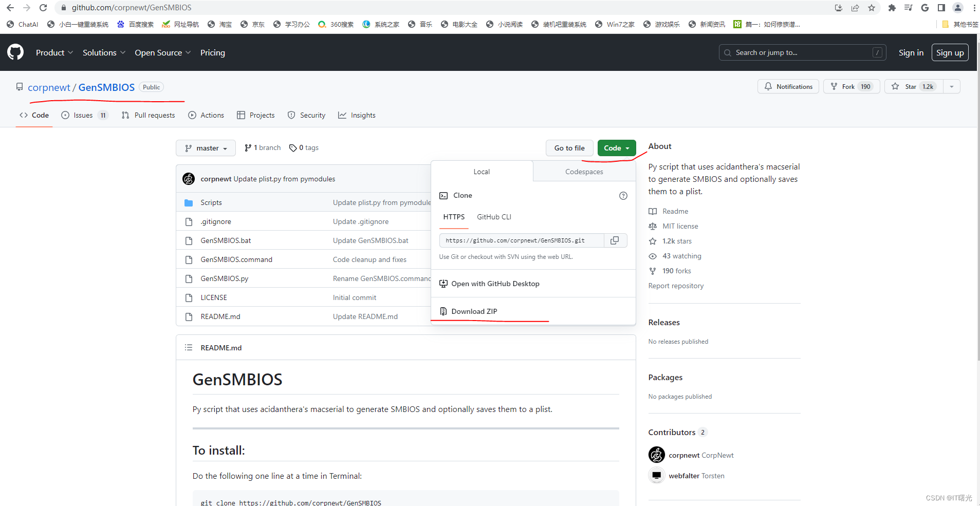Open the master branch dropdown

pos(206,148)
